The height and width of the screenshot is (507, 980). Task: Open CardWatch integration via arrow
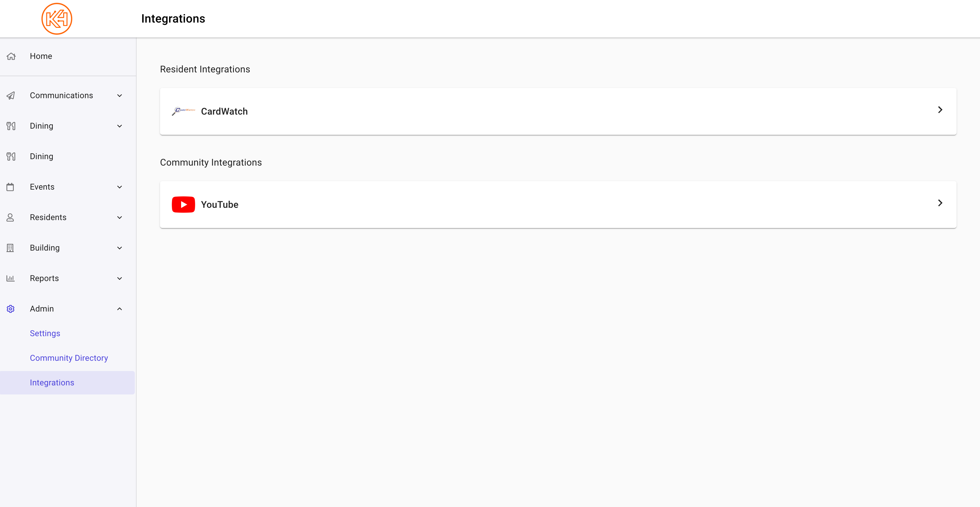click(940, 110)
